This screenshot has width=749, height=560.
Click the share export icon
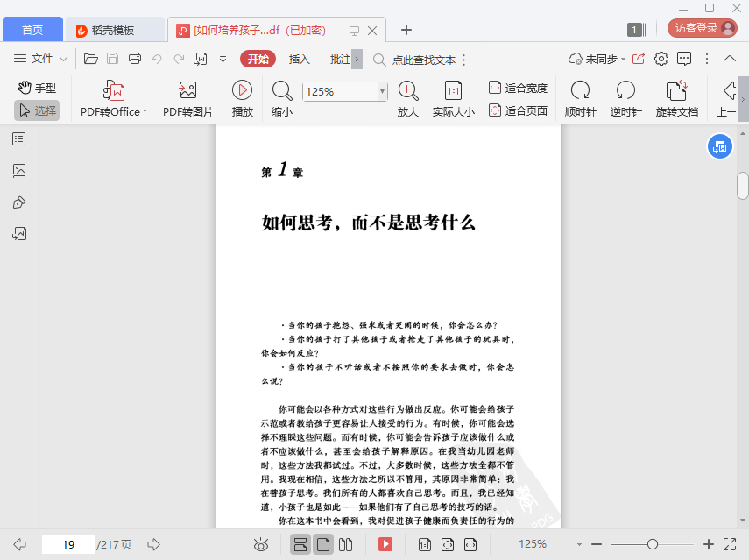point(638,59)
